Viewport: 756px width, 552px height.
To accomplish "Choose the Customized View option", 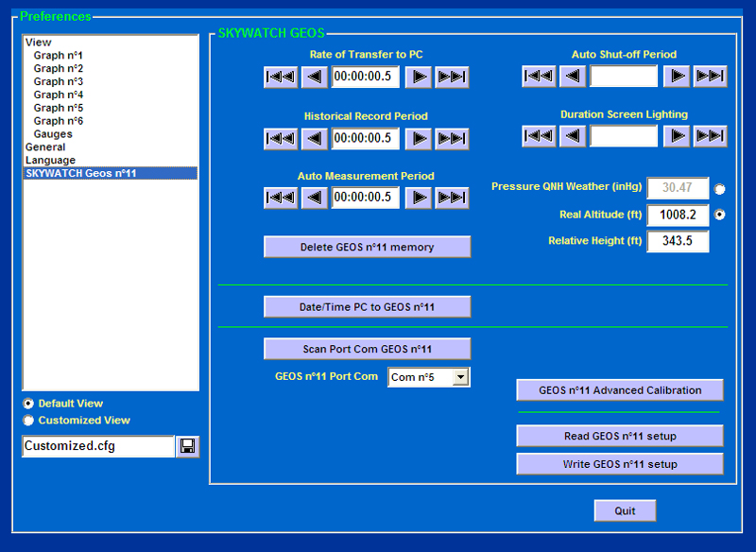I will click(28, 421).
